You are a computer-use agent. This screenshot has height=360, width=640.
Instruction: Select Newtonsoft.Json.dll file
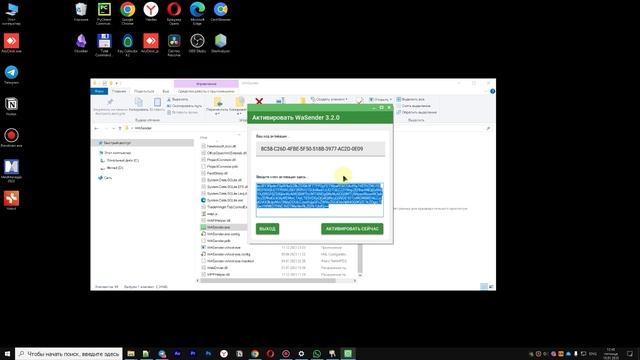[219, 146]
